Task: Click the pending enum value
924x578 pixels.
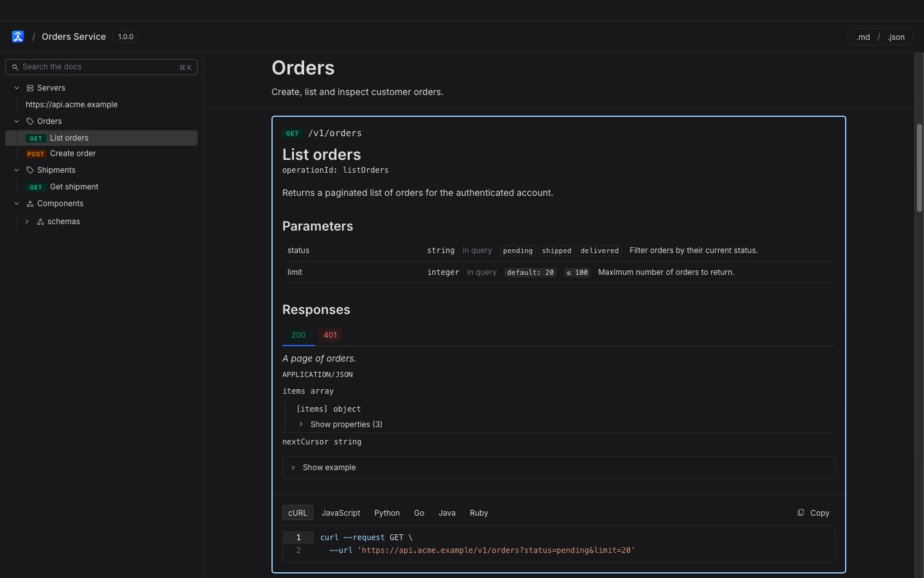Action: 518,250
